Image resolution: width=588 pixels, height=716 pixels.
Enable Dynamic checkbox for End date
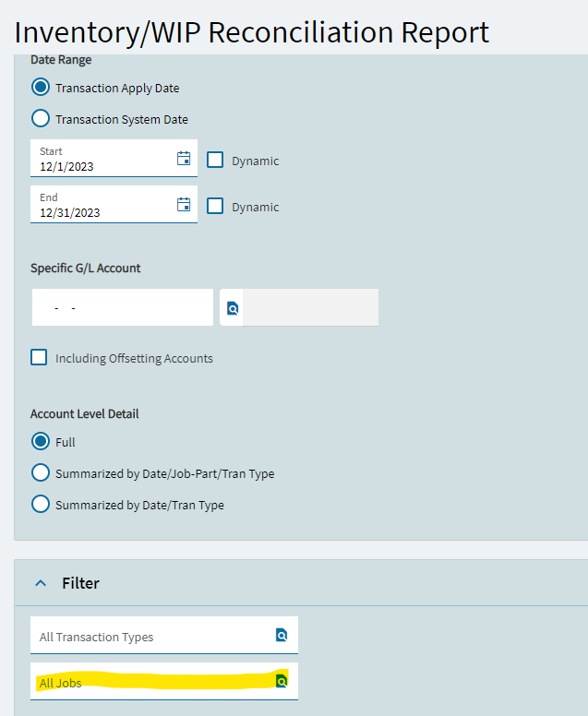[215, 206]
